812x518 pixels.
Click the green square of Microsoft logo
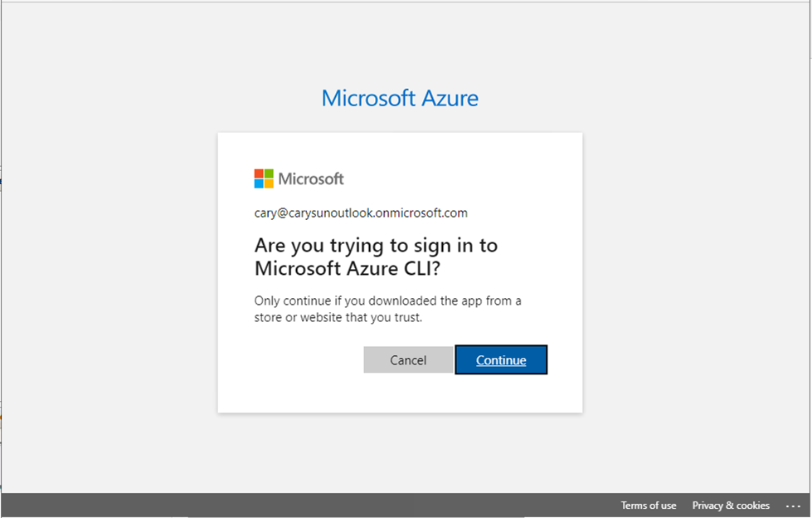click(269, 173)
